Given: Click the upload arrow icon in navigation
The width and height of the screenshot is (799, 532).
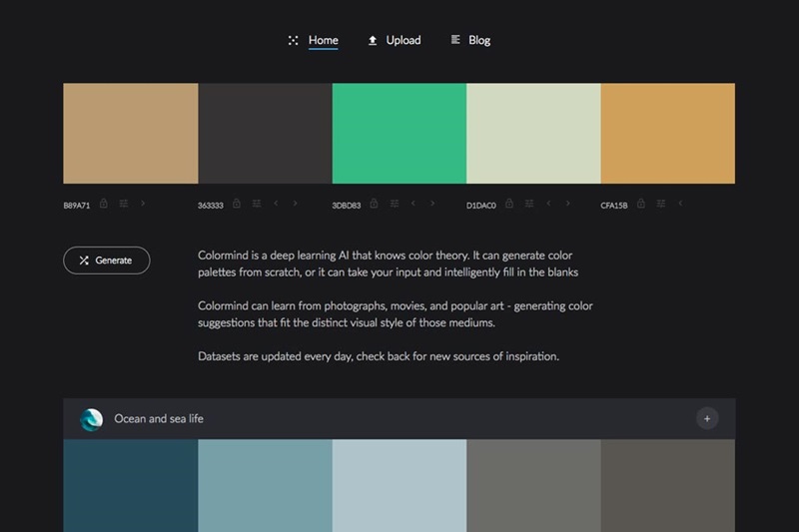Looking at the screenshot, I should click(373, 41).
